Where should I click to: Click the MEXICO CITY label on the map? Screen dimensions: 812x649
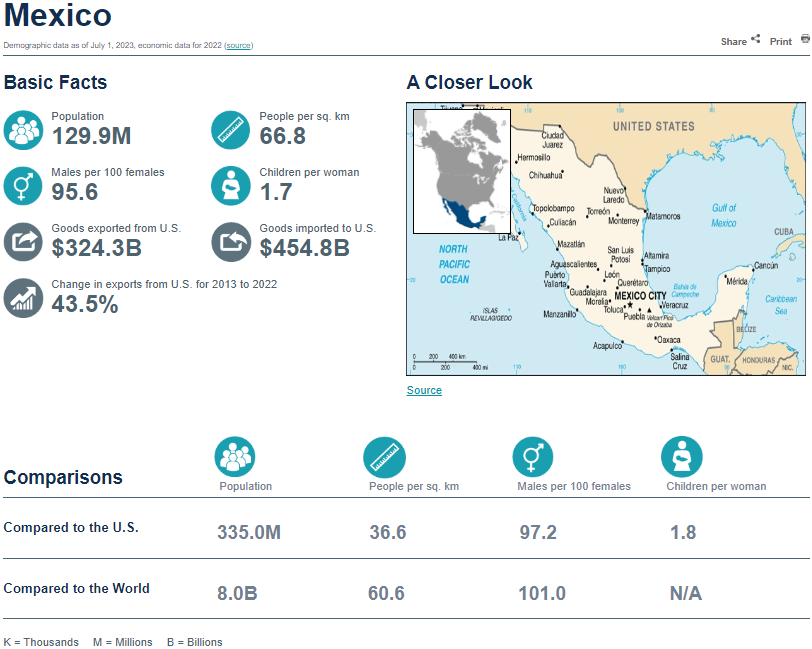(640, 296)
